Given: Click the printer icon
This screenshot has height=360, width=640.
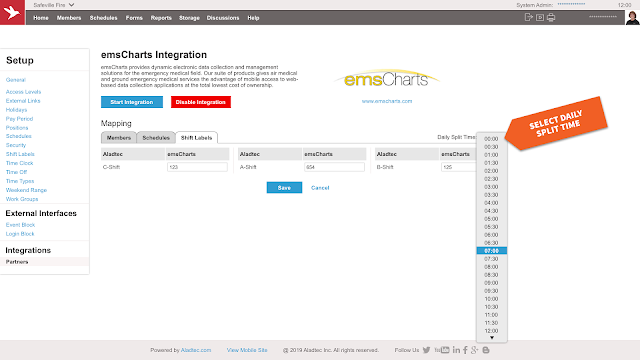Looking at the screenshot, I should (x=551, y=18).
